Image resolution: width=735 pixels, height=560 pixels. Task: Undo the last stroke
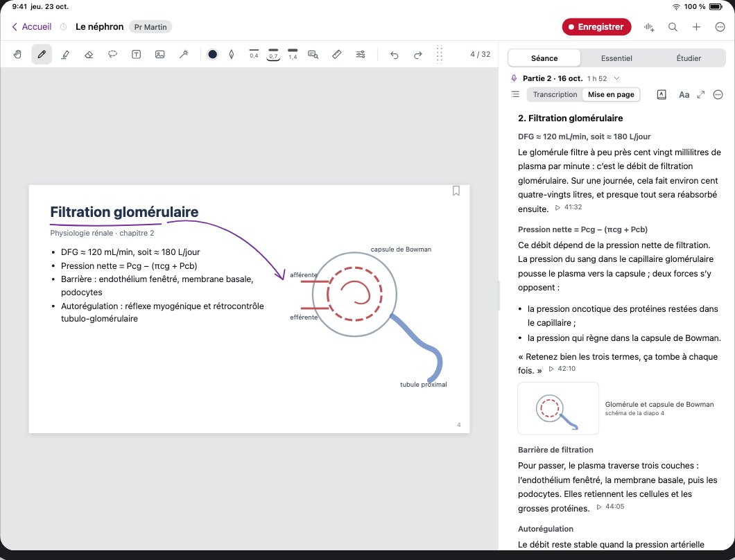395,55
